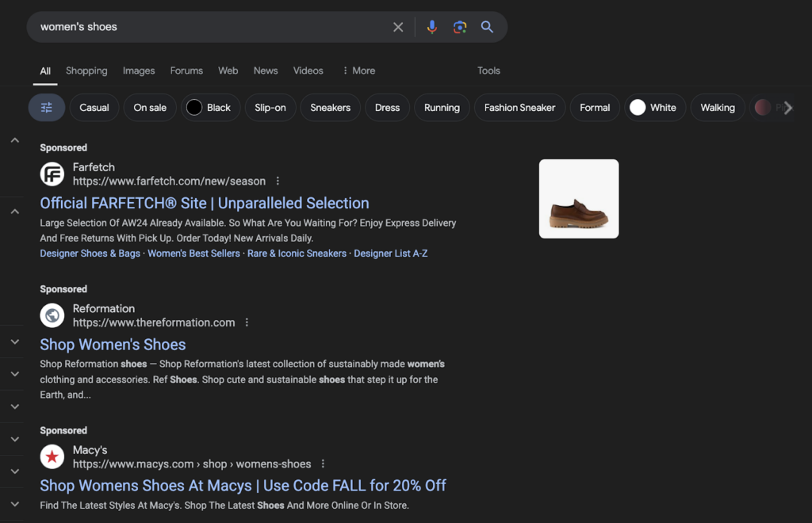Image resolution: width=812 pixels, height=523 pixels.
Task: Open three-dot menu beside Farfetch URL
Action: [278, 181]
